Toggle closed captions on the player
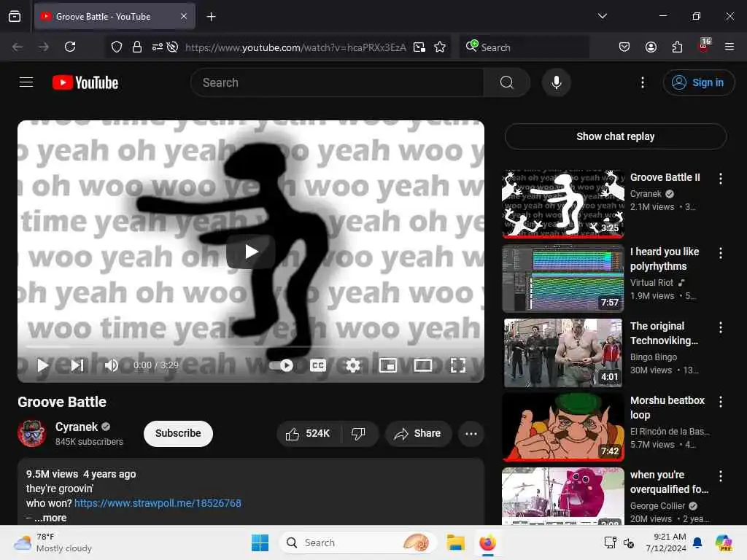747x560 pixels. 318,365
